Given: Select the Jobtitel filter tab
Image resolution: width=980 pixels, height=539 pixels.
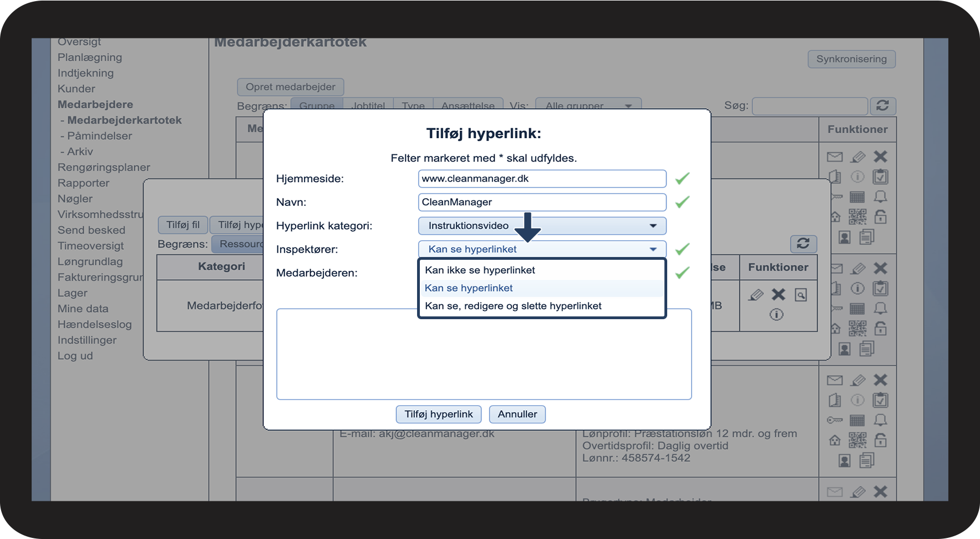Looking at the screenshot, I should [368, 105].
